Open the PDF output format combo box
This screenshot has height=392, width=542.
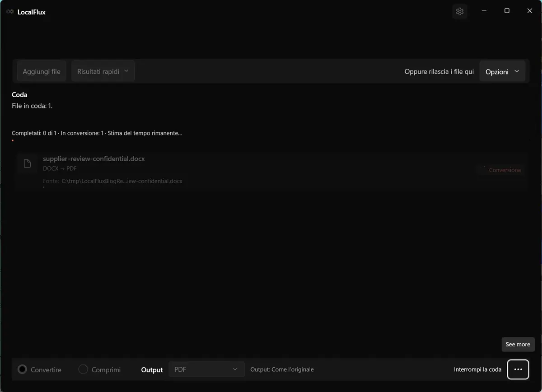[206, 369]
